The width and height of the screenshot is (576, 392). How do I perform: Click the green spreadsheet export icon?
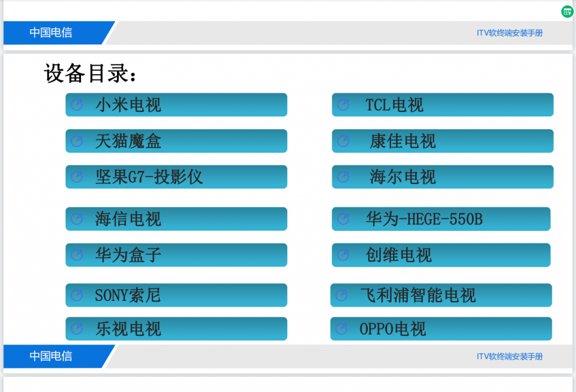567,12
